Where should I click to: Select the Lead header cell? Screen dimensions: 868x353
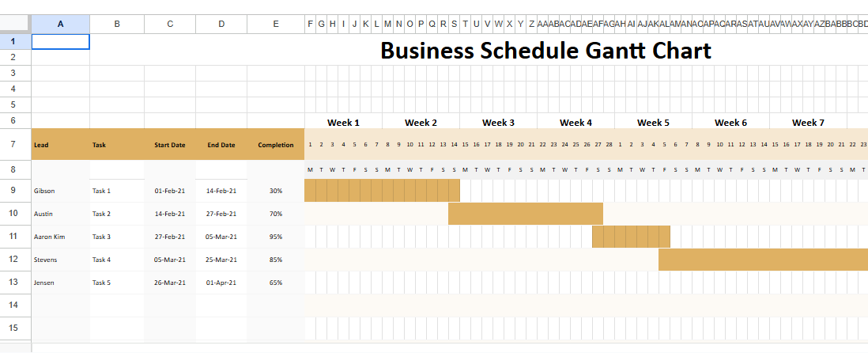click(41, 145)
